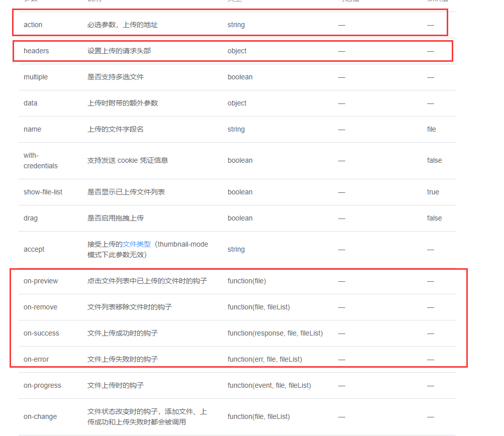Select the drag parameter row
Viewport: 504px width, 436px height.
[x=29, y=218]
